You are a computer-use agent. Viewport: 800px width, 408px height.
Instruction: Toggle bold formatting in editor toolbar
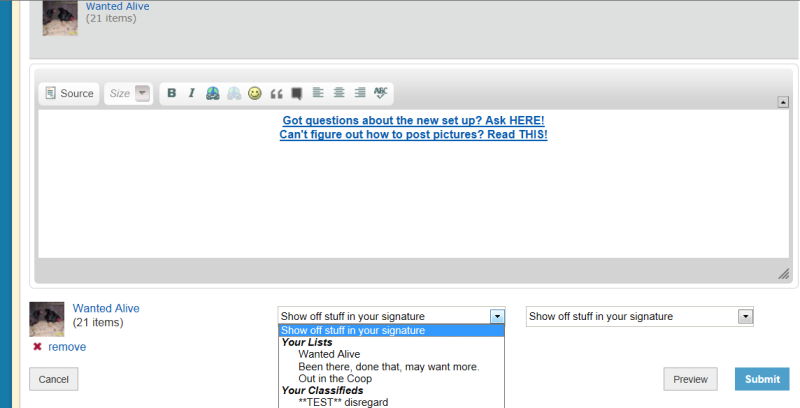point(172,93)
